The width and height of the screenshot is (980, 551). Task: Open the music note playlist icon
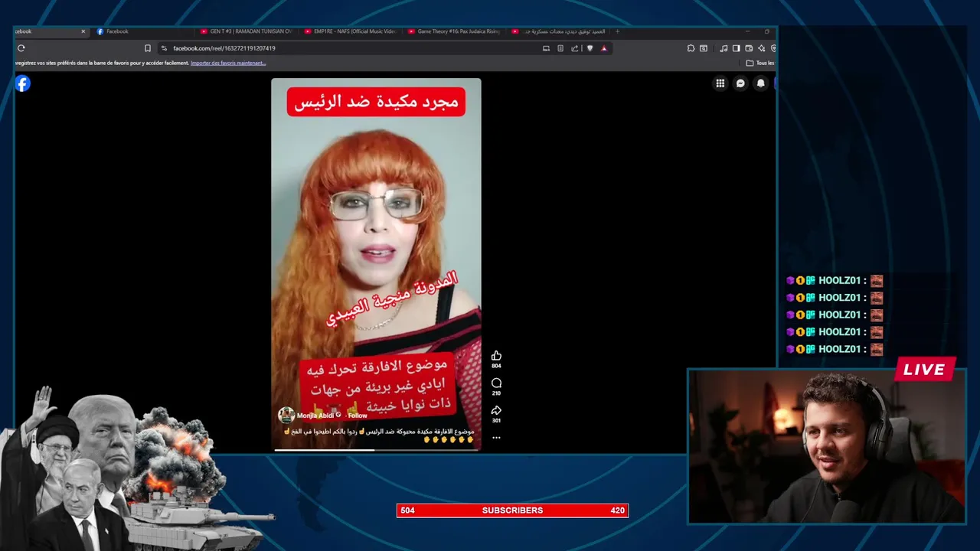[724, 48]
